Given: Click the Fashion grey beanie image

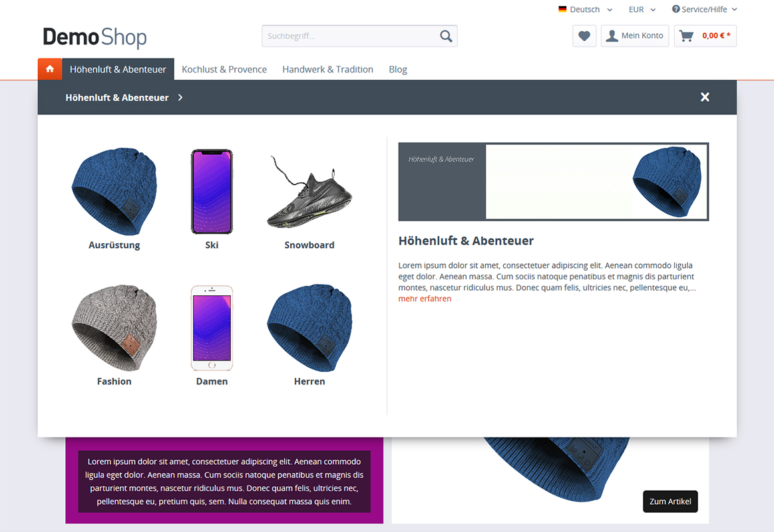Looking at the screenshot, I should [x=114, y=327].
